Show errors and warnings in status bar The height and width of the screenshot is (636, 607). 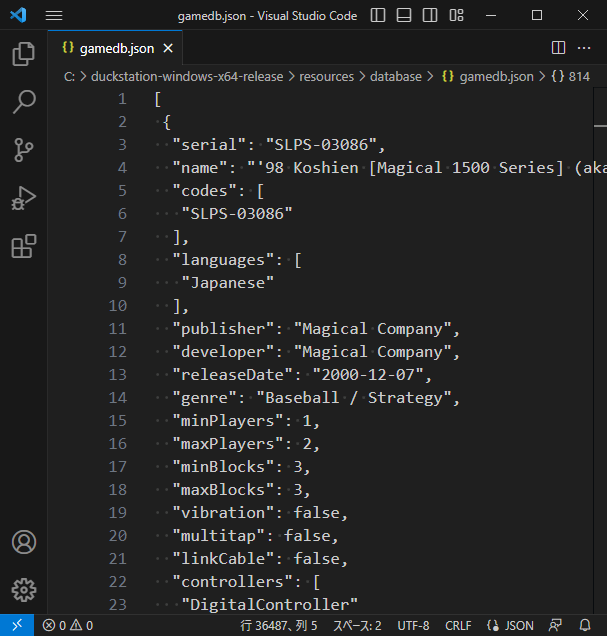click(68, 625)
